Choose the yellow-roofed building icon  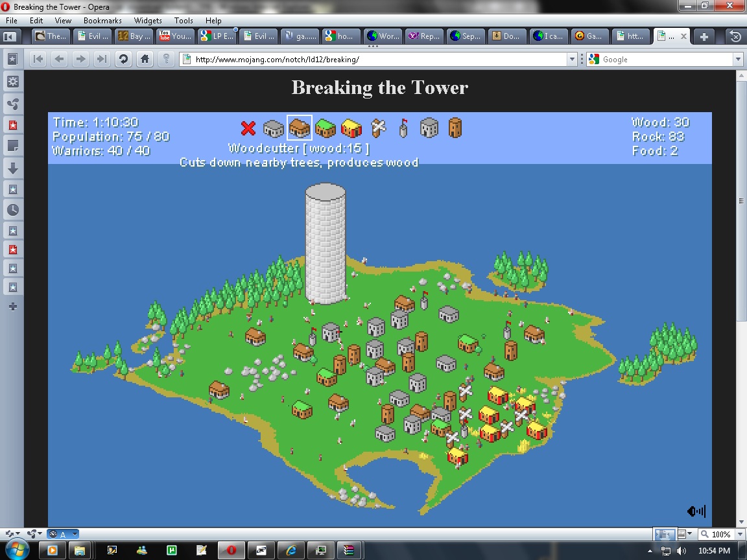(351, 128)
